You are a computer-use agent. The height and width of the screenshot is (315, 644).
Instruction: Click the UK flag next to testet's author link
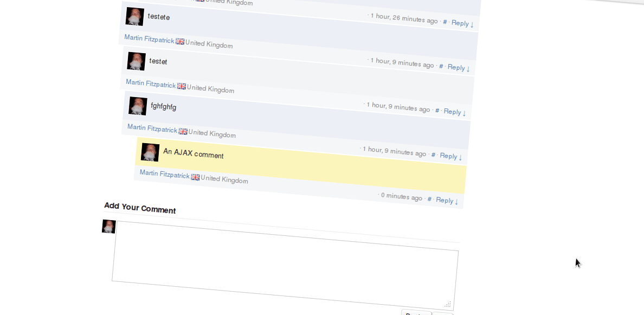(x=181, y=85)
